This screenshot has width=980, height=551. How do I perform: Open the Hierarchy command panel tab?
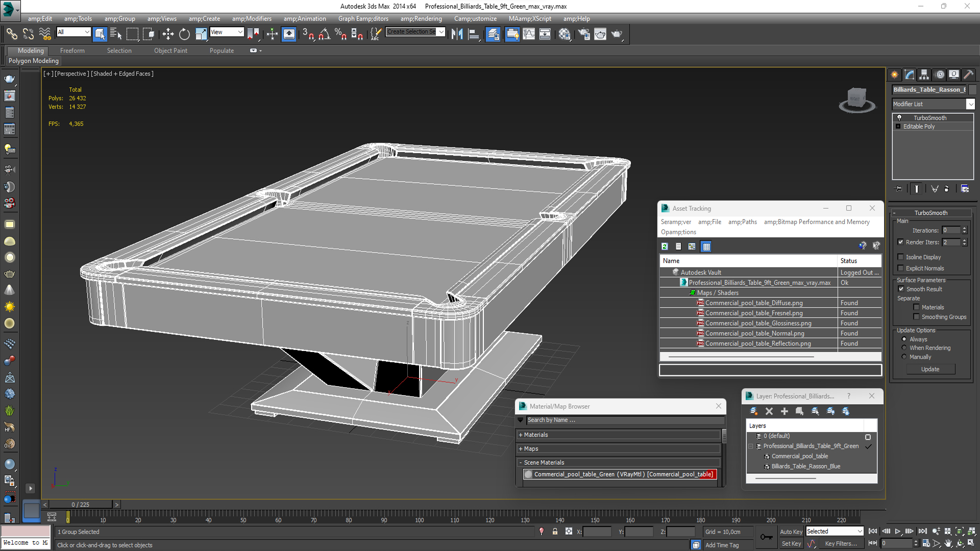pyautogui.click(x=924, y=74)
